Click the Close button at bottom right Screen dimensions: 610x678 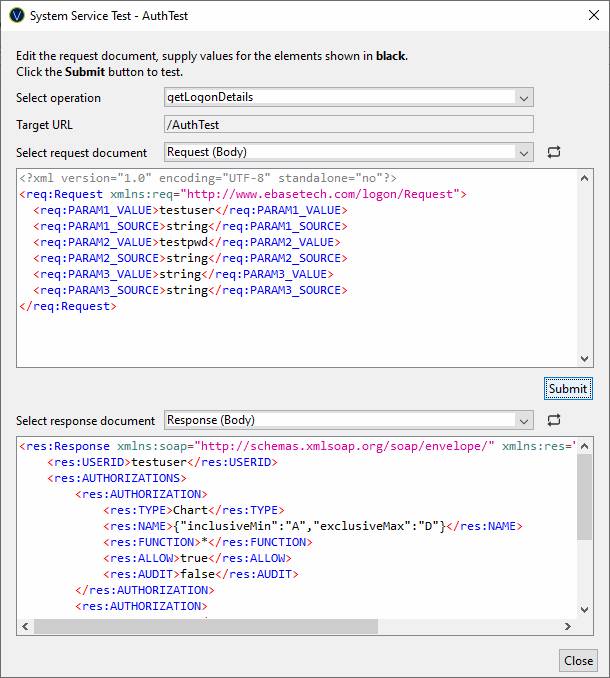coord(578,660)
